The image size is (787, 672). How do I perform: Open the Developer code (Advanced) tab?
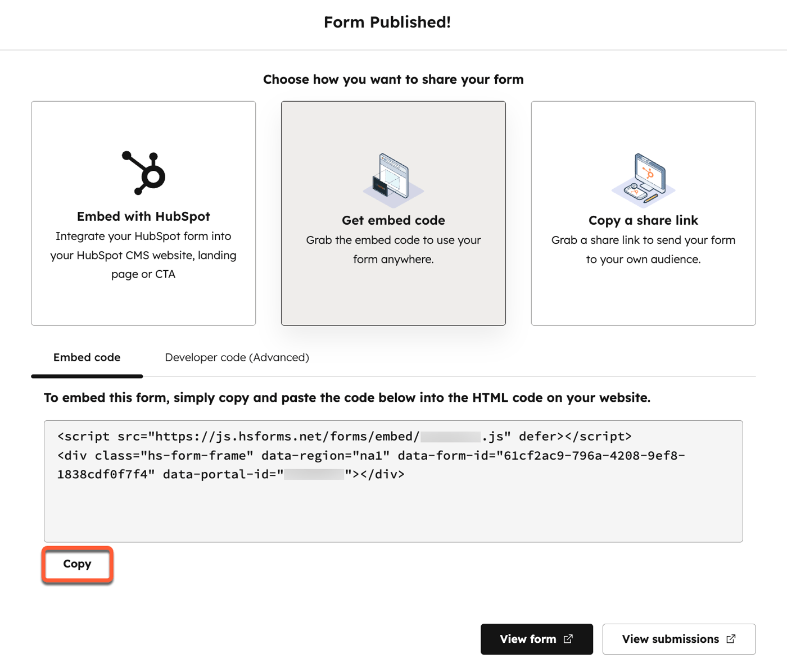click(x=236, y=357)
